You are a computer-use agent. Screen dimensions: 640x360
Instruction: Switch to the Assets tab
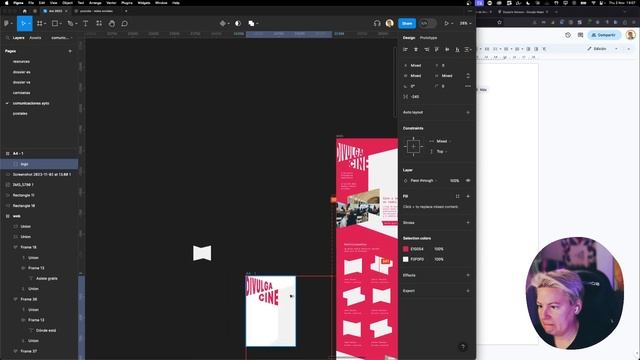(x=35, y=38)
